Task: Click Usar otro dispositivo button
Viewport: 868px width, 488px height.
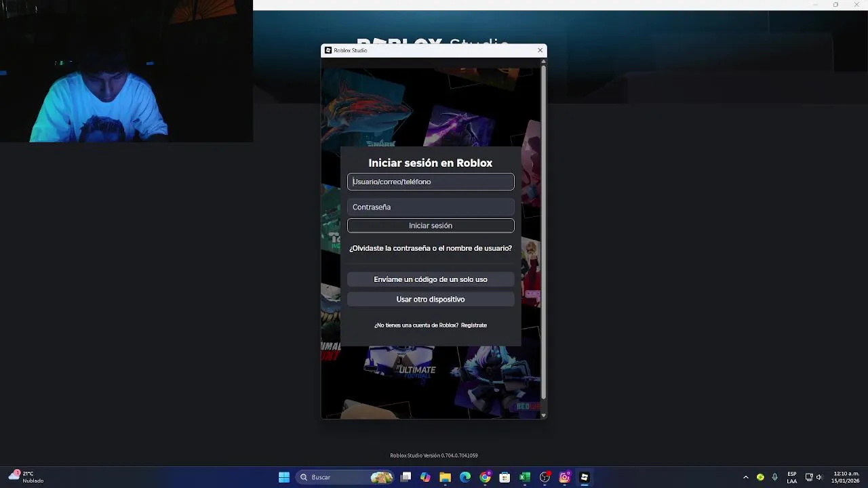Action: pyautogui.click(x=431, y=299)
